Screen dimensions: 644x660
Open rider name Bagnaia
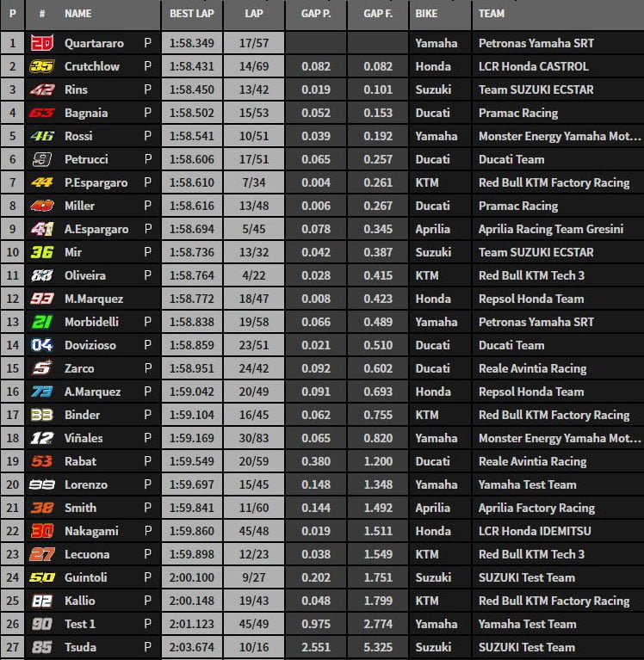(x=88, y=113)
